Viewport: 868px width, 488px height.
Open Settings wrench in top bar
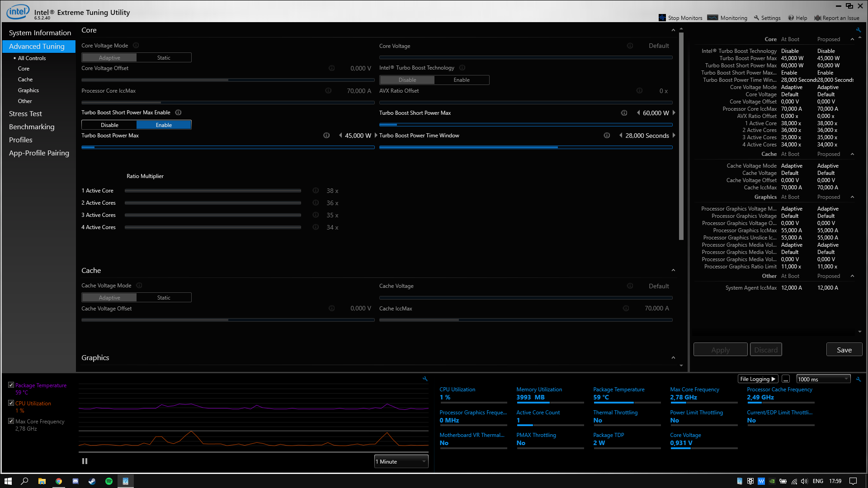(756, 18)
